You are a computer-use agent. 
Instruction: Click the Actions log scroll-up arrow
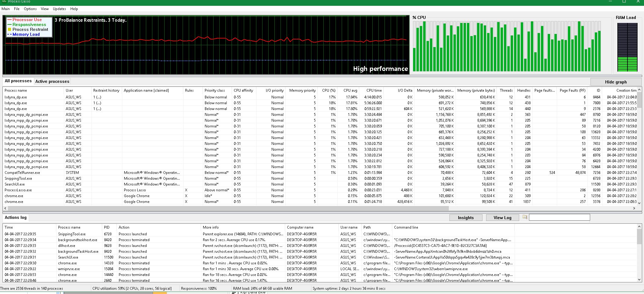(639, 226)
